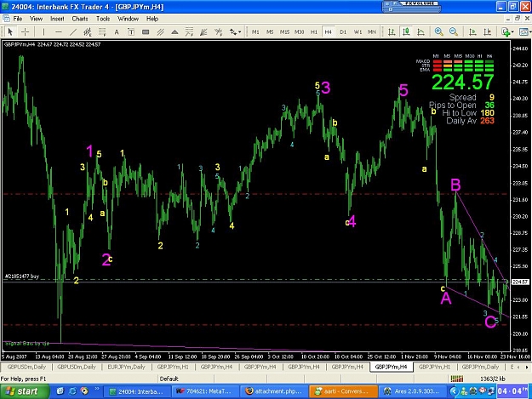
Task: Switch to W1 weekly timeframe
Action: [x=358, y=31]
